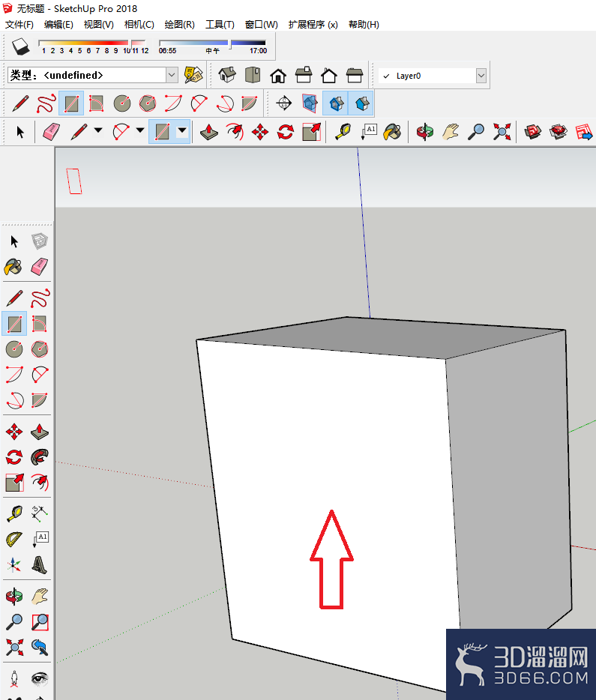Screen dimensions: 596x700
Task: Open the 帮助(H) menu
Action: 364,25
